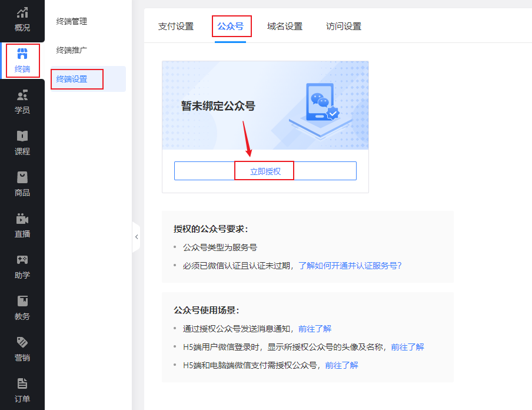Click text 通过授权公众号发送消息通知
Image resolution: width=532 pixels, height=410 pixels.
coord(237,329)
